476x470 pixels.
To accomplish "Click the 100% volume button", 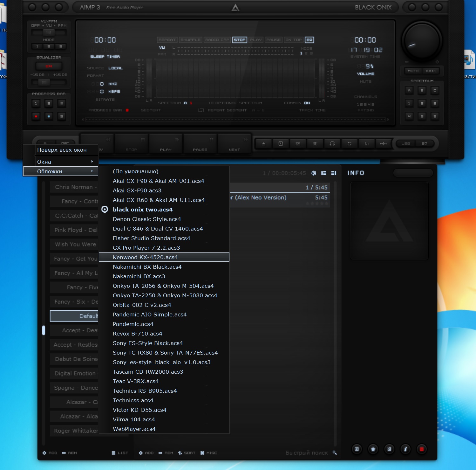I will [x=431, y=71].
